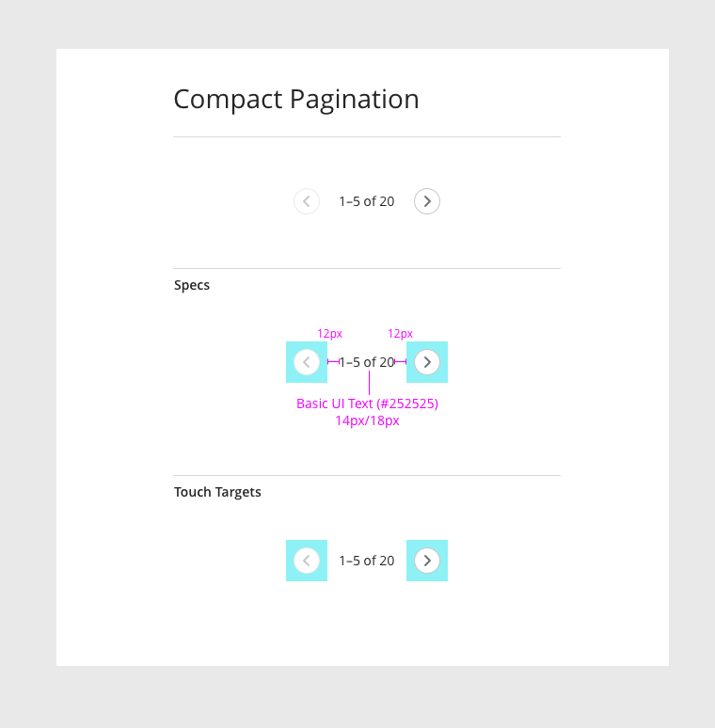Click "1–5 of 20" under Touch Targets
Screen dimensions: 715x728
pyautogui.click(x=367, y=561)
